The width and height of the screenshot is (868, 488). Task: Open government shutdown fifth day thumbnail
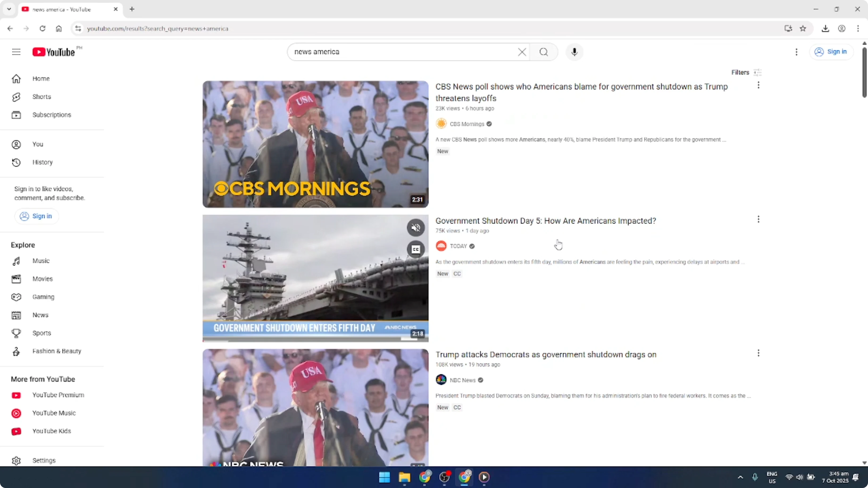point(315,278)
